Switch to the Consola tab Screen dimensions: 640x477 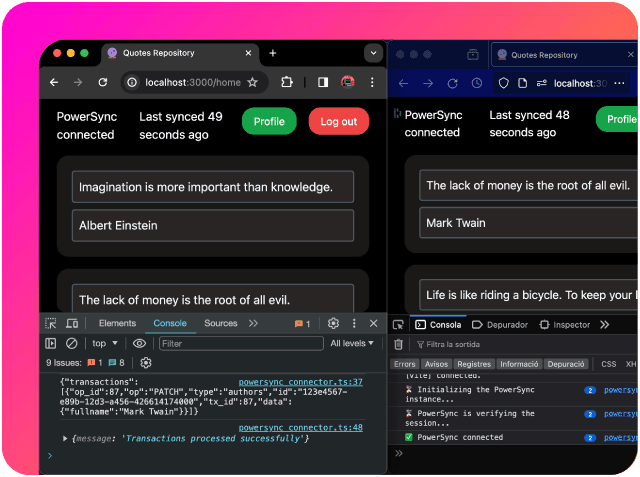(438, 325)
